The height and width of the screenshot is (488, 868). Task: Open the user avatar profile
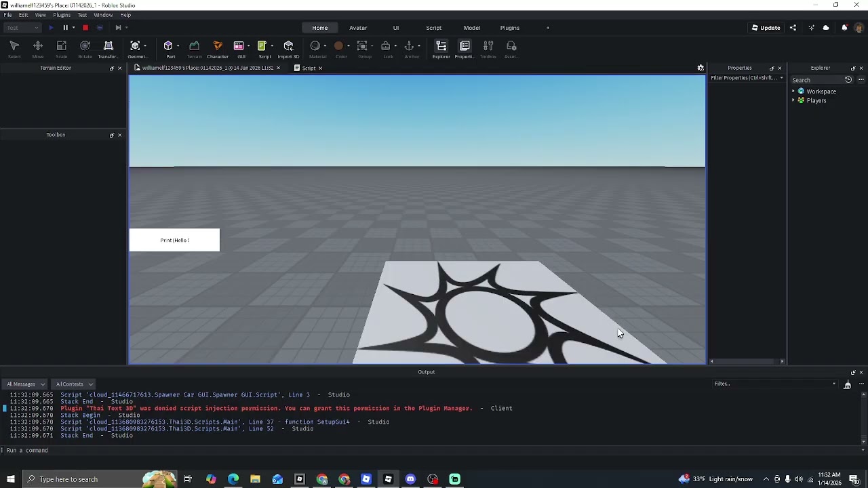859,28
